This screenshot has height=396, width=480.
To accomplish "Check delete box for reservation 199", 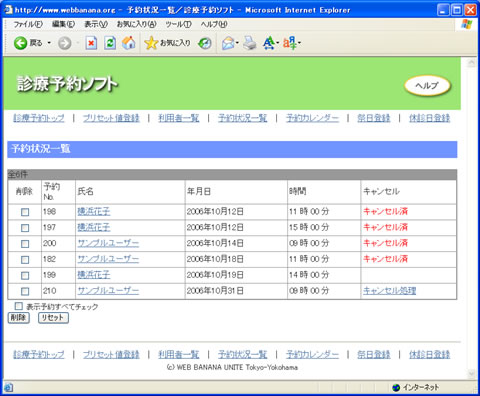I will click(x=25, y=276).
